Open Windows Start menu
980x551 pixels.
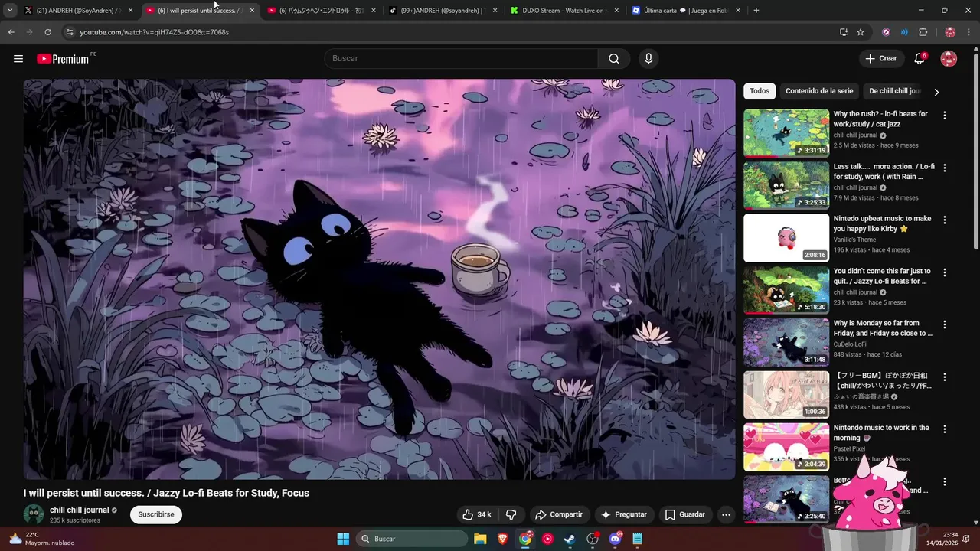pyautogui.click(x=343, y=539)
